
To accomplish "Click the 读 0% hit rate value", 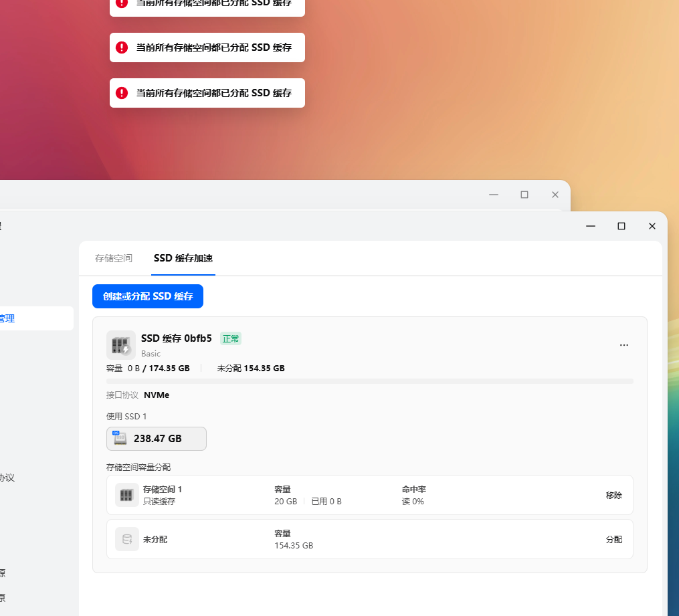I will click(413, 501).
